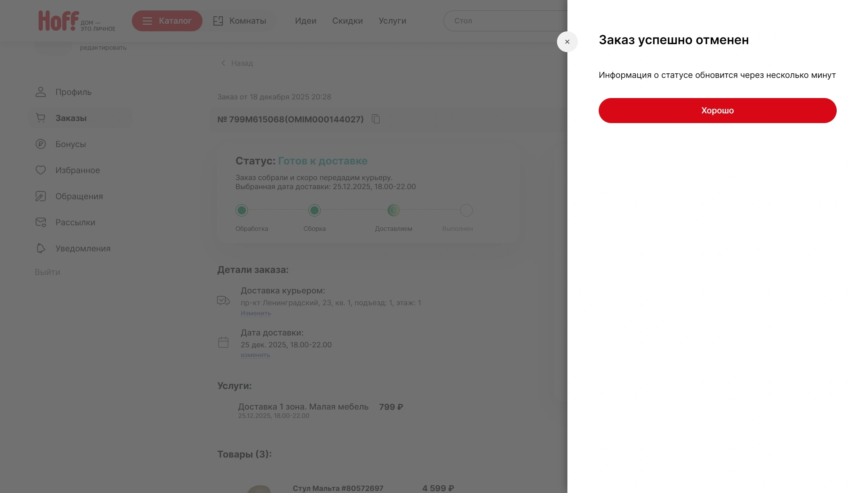This screenshot has width=868, height=493.
Task: Click the courier delivery truck icon
Action: pyautogui.click(x=223, y=300)
